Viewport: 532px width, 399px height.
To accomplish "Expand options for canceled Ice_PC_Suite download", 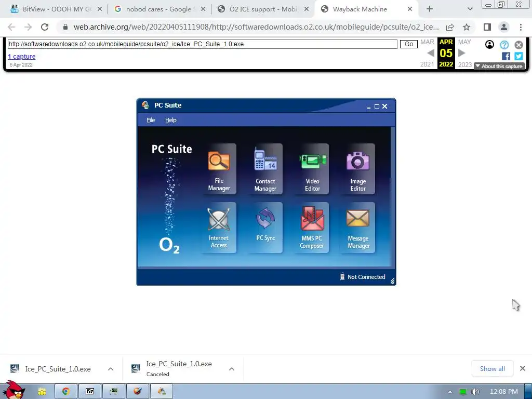I will (232, 369).
